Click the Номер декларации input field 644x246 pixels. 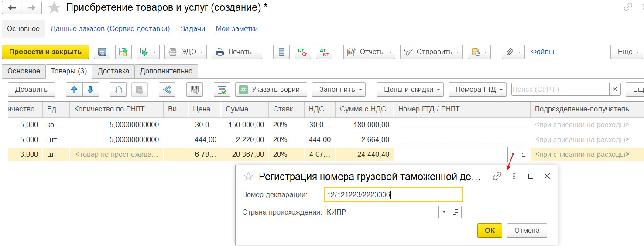(x=393, y=195)
